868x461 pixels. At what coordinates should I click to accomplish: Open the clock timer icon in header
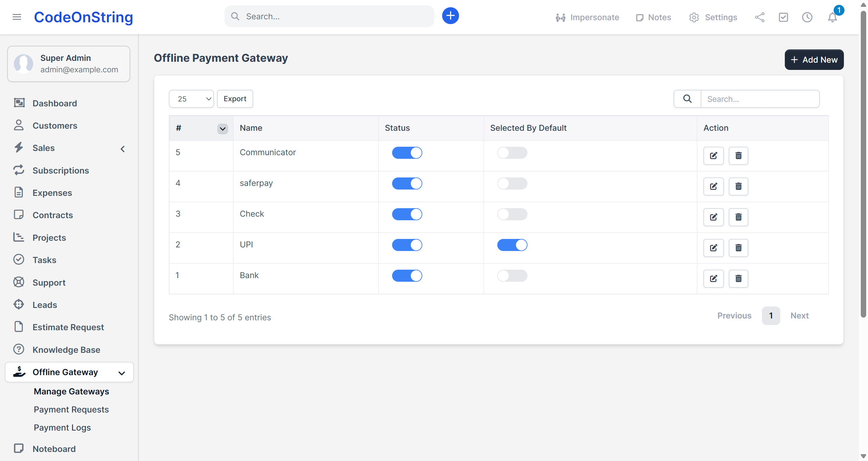807,17
